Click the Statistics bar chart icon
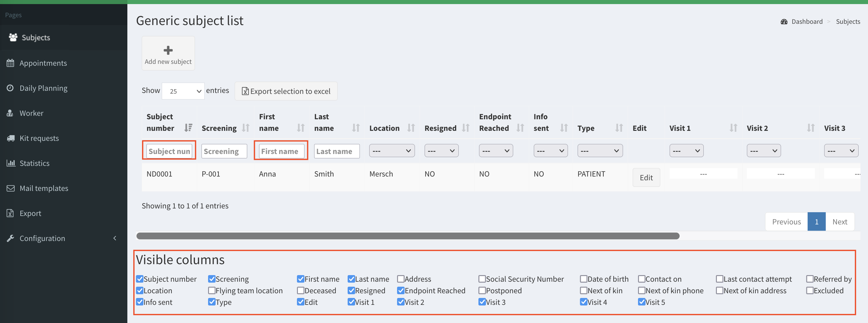 (10, 163)
